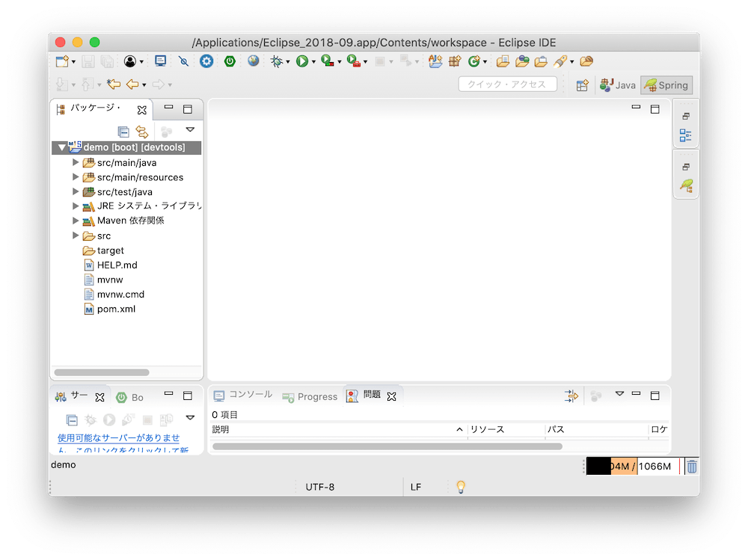
Task: Collapse the demo [boot] project node
Action: pyautogui.click(x=61, y=147)
